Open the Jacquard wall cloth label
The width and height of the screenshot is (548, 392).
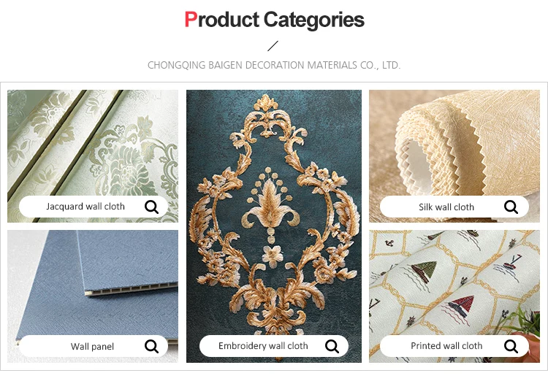(x=85, y=207)
